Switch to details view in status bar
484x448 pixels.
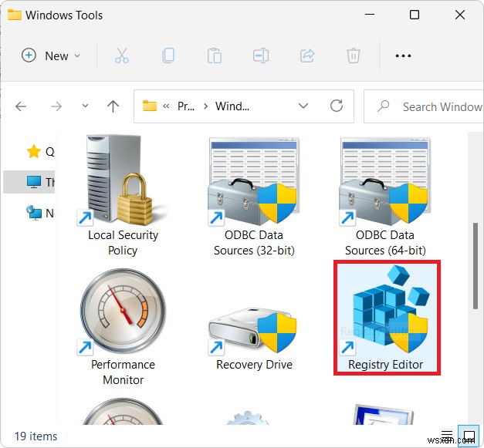(x=447, y=435)
